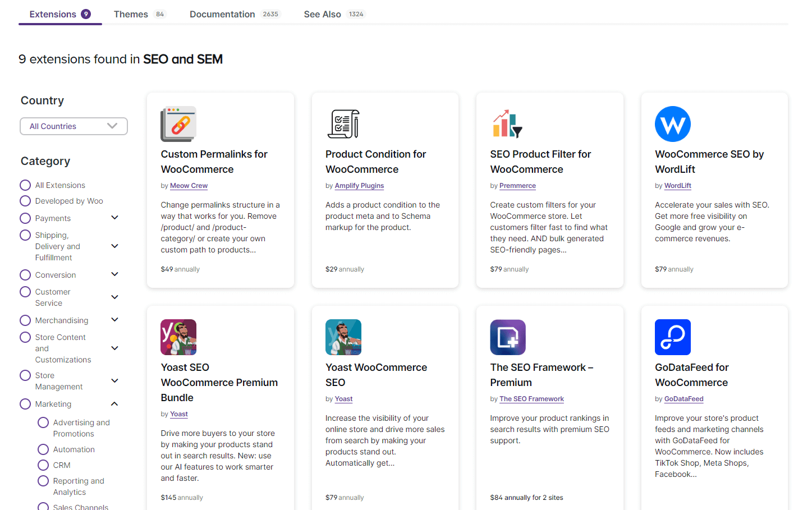Switch to the Themes tab
The width and height of the screenshot is (812, 510).
(140, 14)
